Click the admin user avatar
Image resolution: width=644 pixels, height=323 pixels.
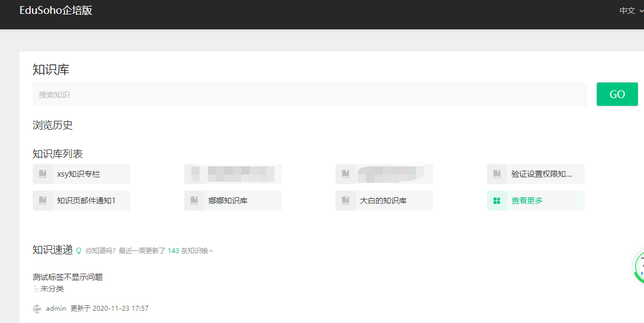click(37, 309)
